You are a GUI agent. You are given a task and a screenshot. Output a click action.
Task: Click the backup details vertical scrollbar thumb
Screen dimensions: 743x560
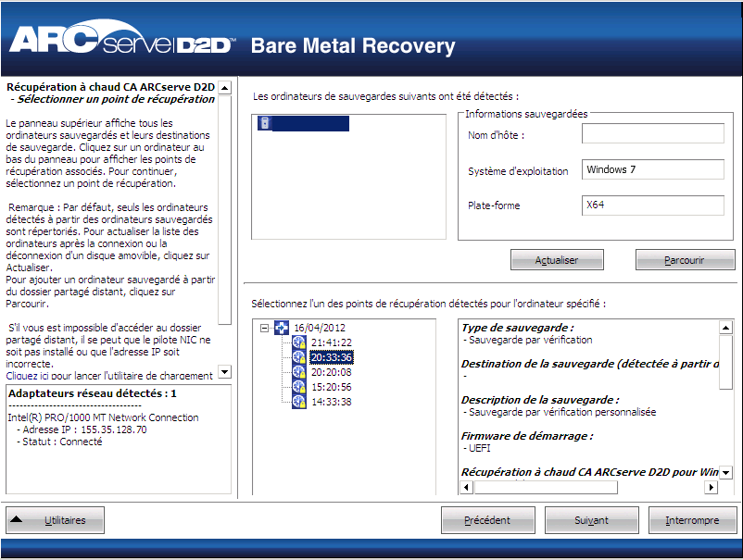725,362
